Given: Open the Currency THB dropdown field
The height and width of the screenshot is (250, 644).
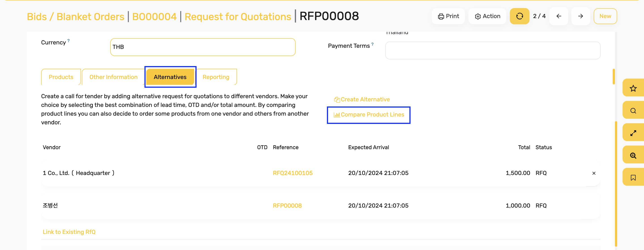Looking at the screenshot, I should [203, 47].
